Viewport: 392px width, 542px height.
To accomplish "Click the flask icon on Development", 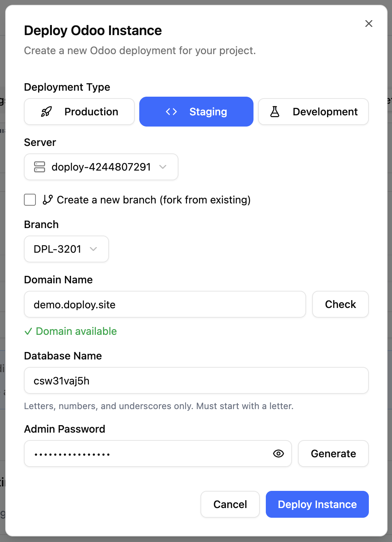I will (x=275, y=111).
